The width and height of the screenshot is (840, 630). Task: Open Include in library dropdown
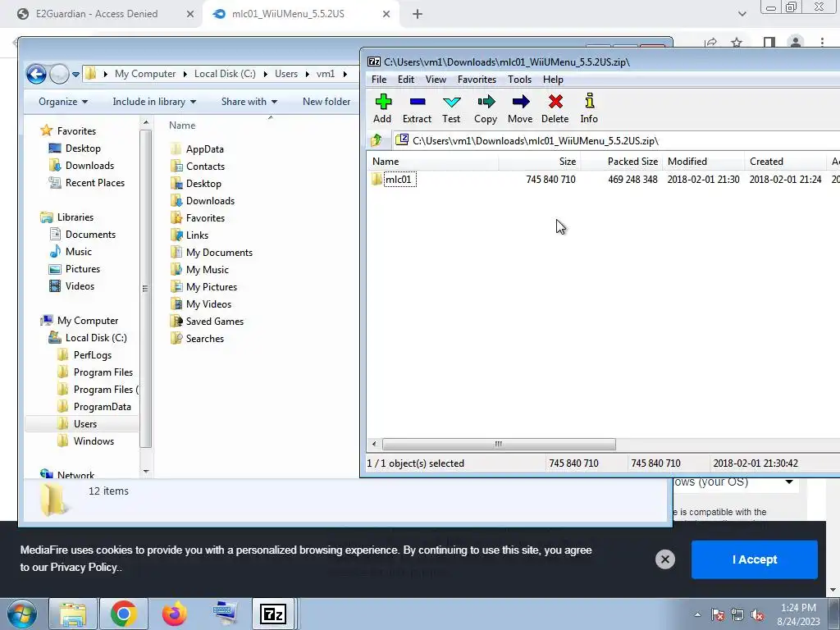(154, 101)
